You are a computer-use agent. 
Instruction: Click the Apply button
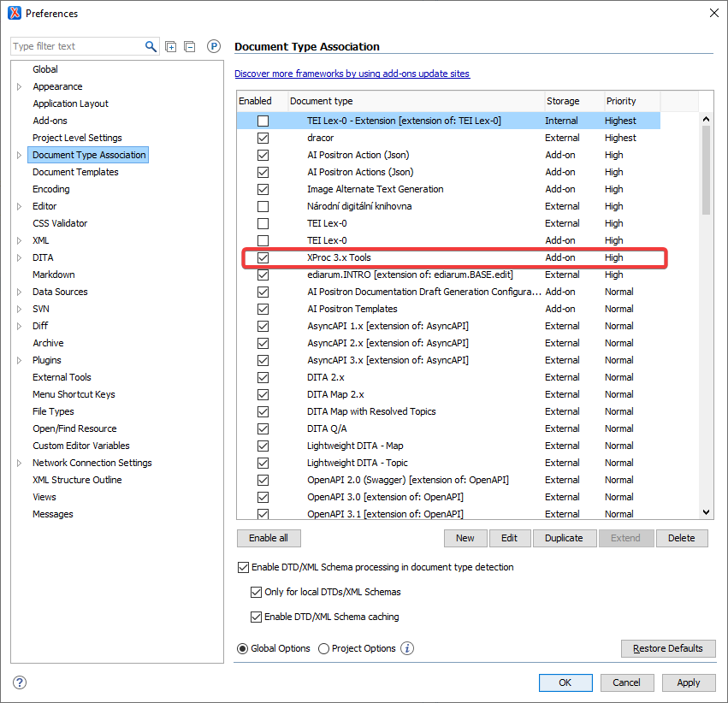(688, 683)
